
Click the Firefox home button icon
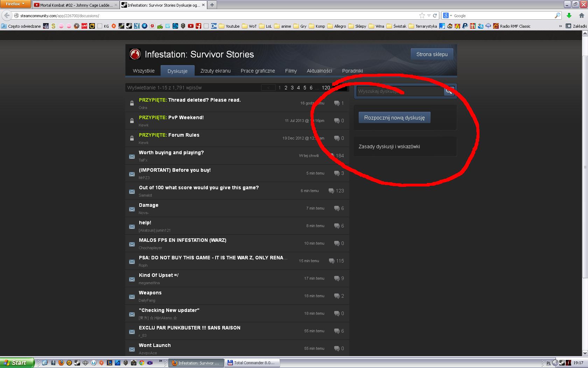click(x=581, y=15)
